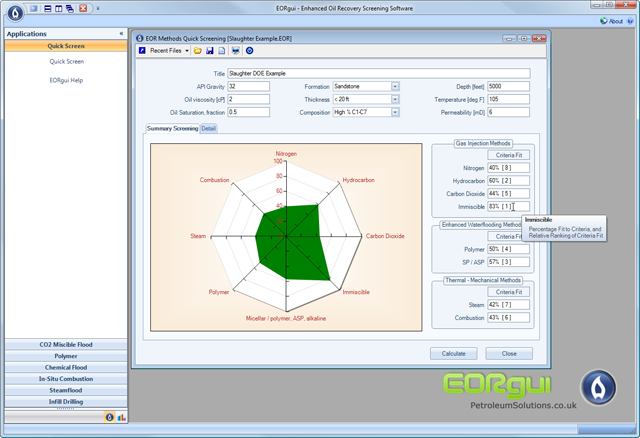The width and height of the screenshot is (640, 438).
Task: Click the About globe icon
Action: click(604, 21)
